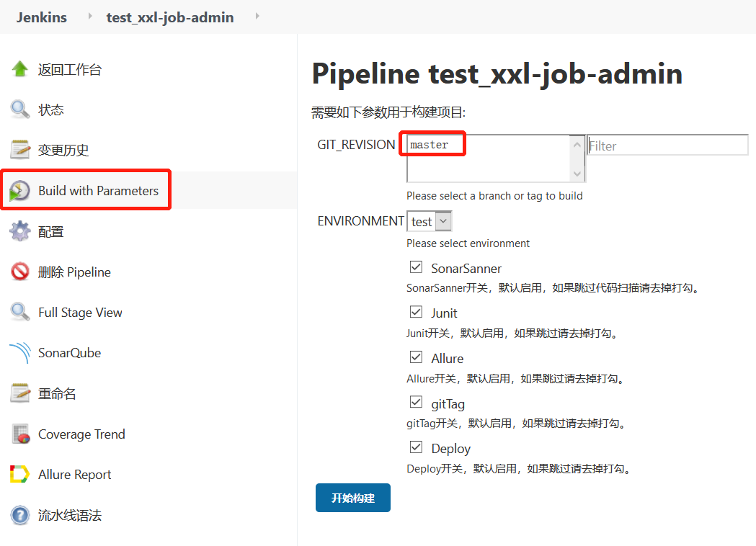
Task: Open the 变更历史 sidebar link
Action: pyautogui.click(x=63, y=151)
